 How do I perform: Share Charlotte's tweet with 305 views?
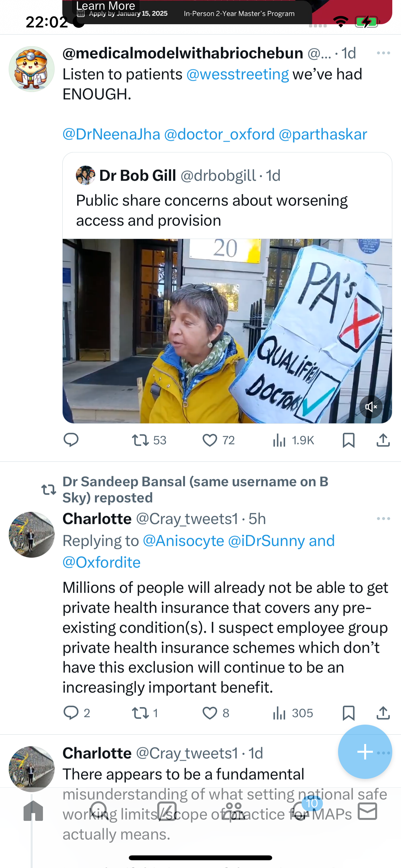tap(383, 713)
